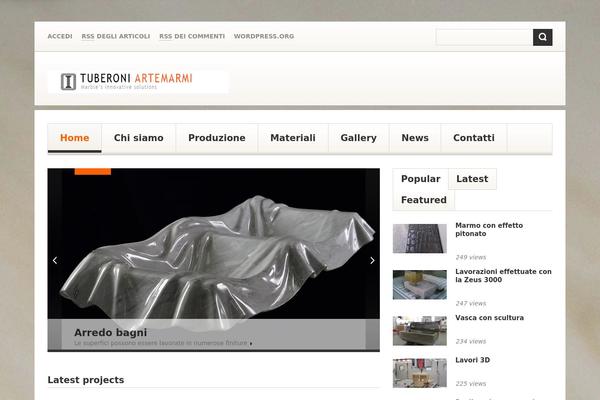The height and width of the screenshot is (400, 600).
Task: Open Zeus 3000 post thumbnail
Action: (x=419, y=284)
